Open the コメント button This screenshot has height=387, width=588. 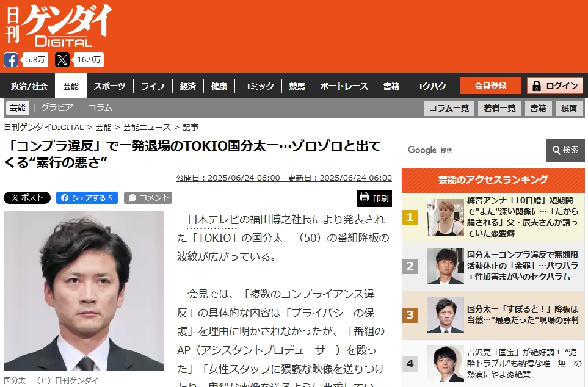click(x=148, y=198)
